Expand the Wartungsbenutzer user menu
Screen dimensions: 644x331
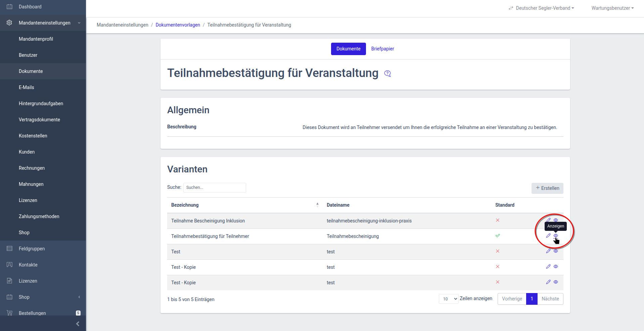[612, 8]
